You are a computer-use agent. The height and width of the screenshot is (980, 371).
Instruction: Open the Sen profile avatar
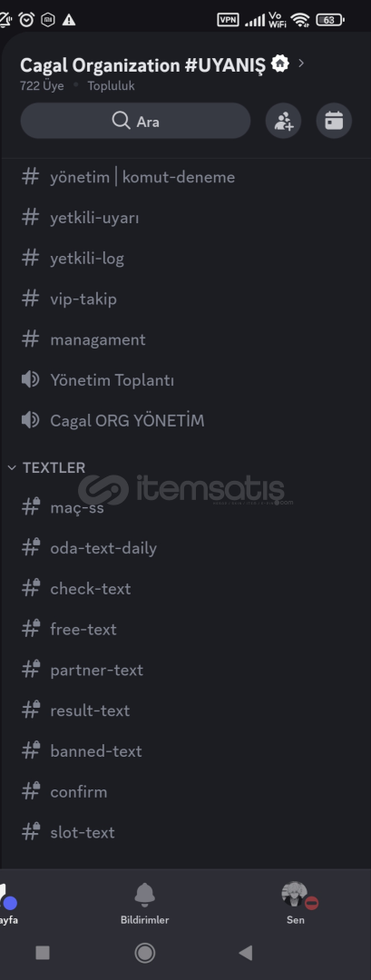pyautogui.click(x=295, y=895)
